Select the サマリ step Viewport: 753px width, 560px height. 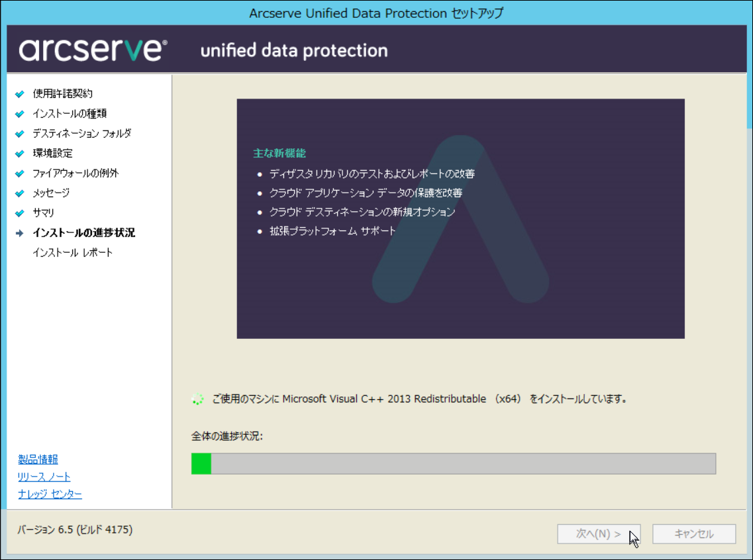coord(43,213)
